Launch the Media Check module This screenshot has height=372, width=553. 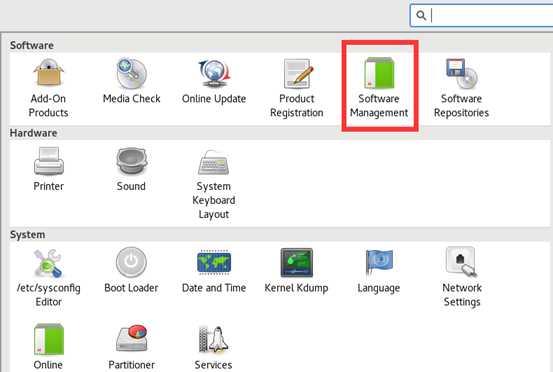coord(132,81)
